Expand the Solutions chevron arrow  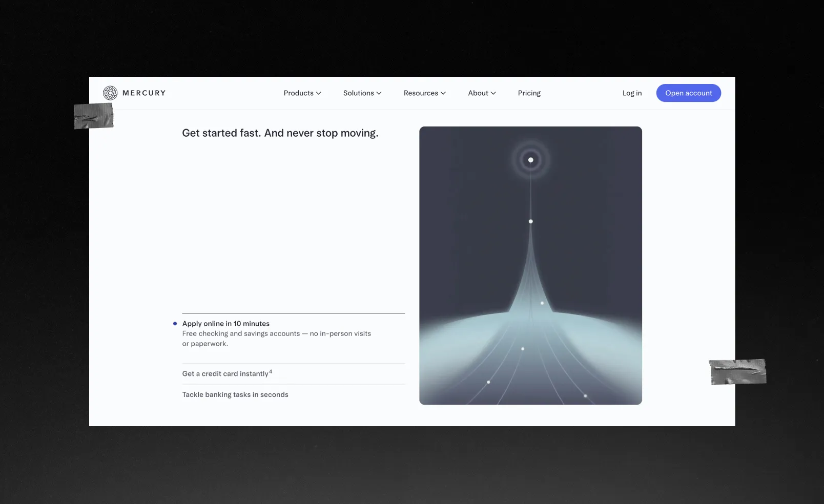tap(379, 93)
